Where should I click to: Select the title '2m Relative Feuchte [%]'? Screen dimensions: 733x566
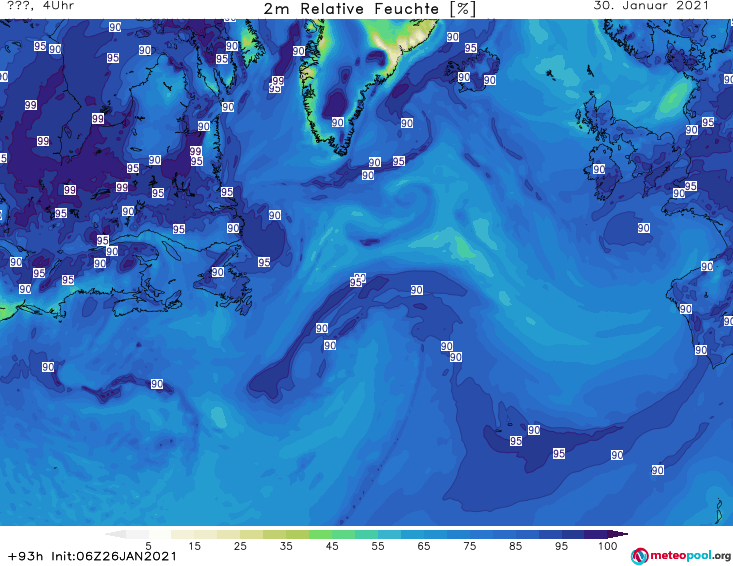369,9
